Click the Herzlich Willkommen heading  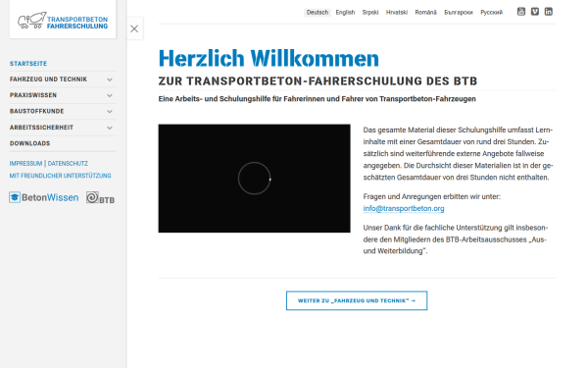[269, 58]
